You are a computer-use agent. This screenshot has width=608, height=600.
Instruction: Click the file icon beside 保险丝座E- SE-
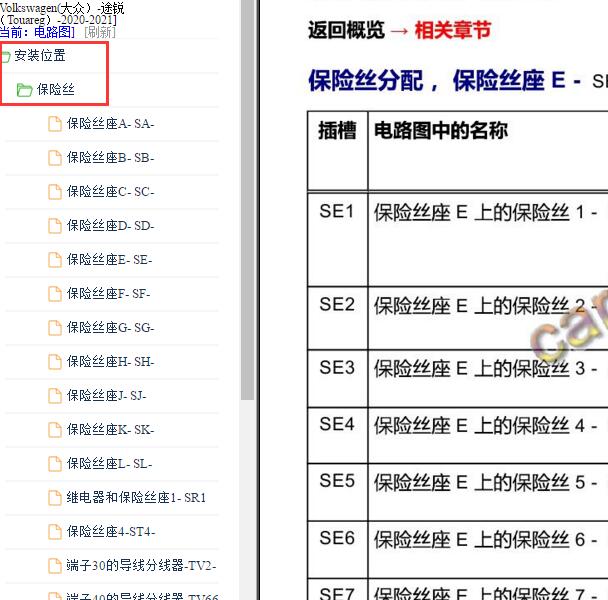pyautogui.click(x=55, y=260)
